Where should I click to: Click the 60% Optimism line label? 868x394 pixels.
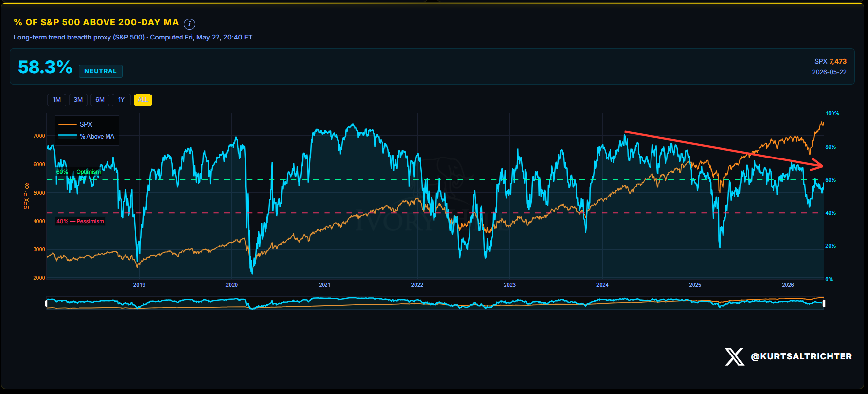[x=78, y=172]
